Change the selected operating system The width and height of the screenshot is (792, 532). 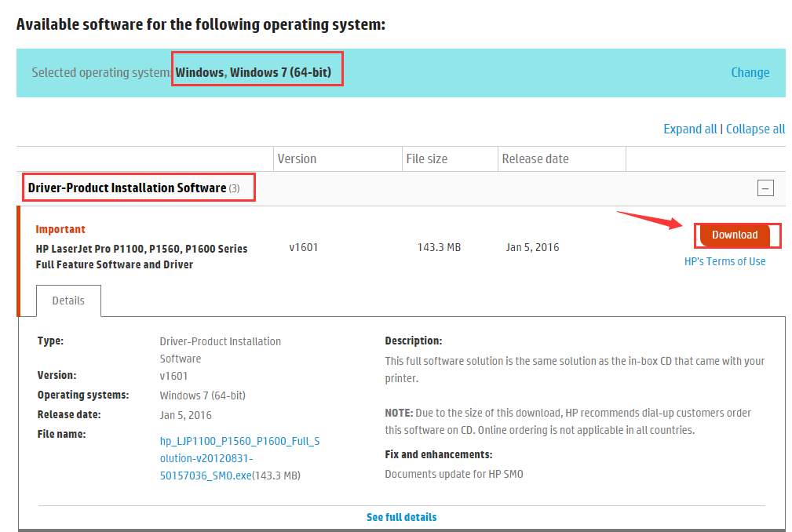pos(750,73)
